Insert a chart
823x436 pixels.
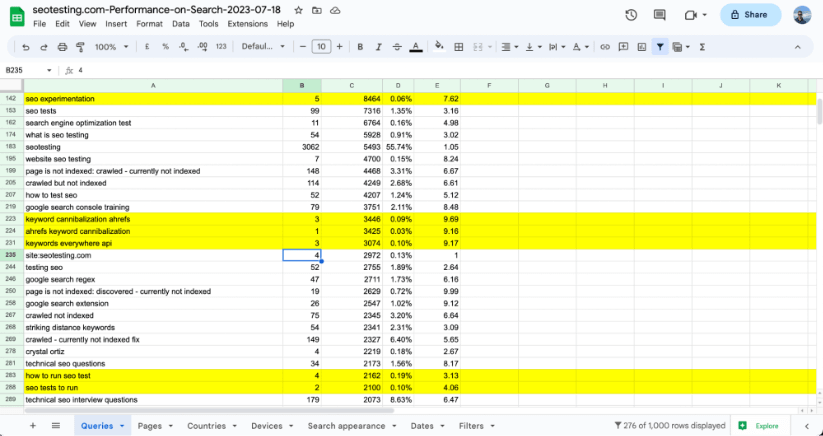tap(641, 47)
